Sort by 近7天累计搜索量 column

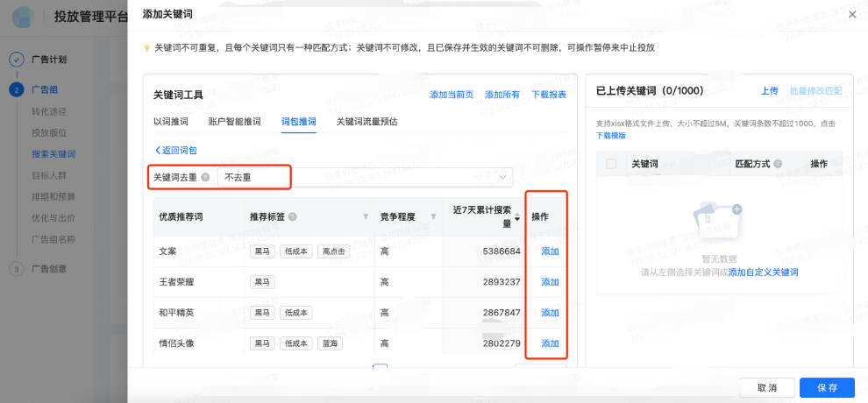point(517,216)
